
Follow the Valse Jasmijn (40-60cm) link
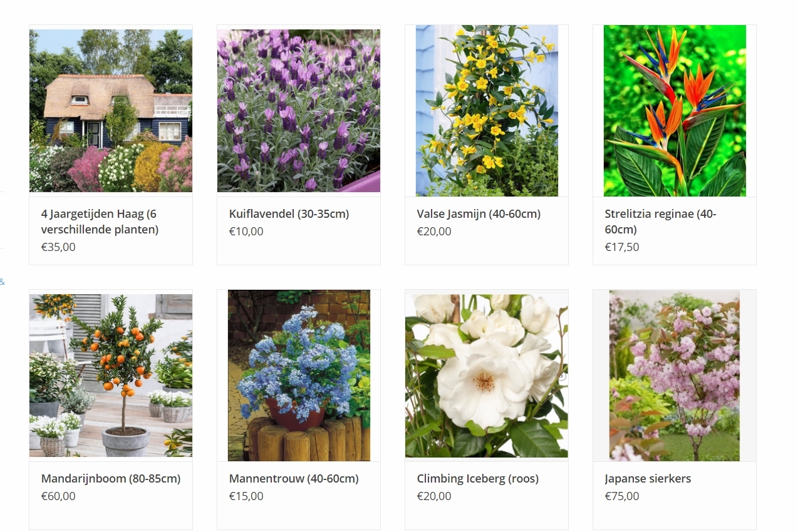tap(479, 214)
